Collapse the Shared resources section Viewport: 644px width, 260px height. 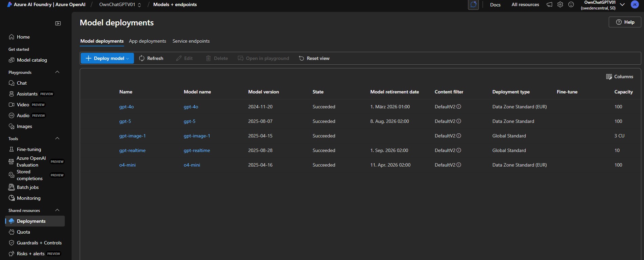57,210
